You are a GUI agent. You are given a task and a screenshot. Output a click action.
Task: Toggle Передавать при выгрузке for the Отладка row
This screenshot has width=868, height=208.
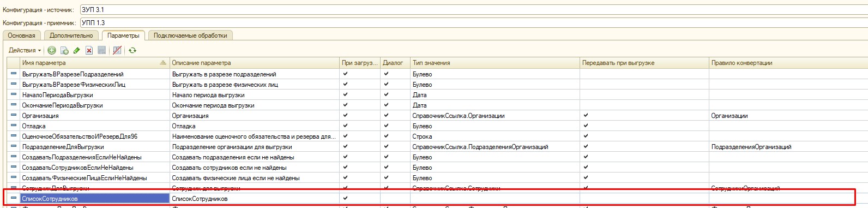coord(586,126)
